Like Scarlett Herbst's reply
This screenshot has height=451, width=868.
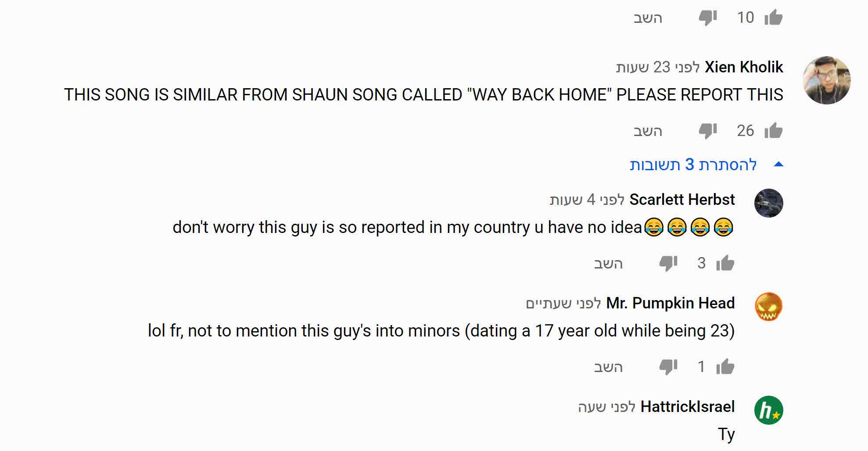coord(725,263)
